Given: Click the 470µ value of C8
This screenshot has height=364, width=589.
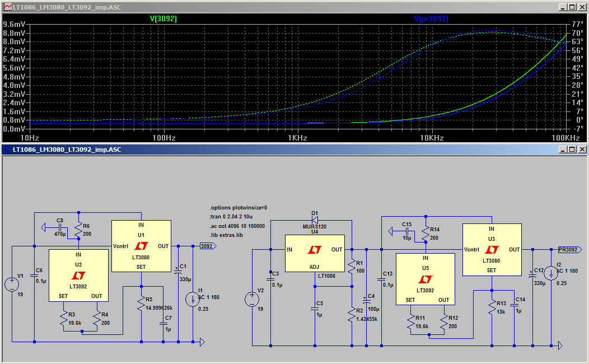Looking at the screenshot, I should tap(60, 234).
